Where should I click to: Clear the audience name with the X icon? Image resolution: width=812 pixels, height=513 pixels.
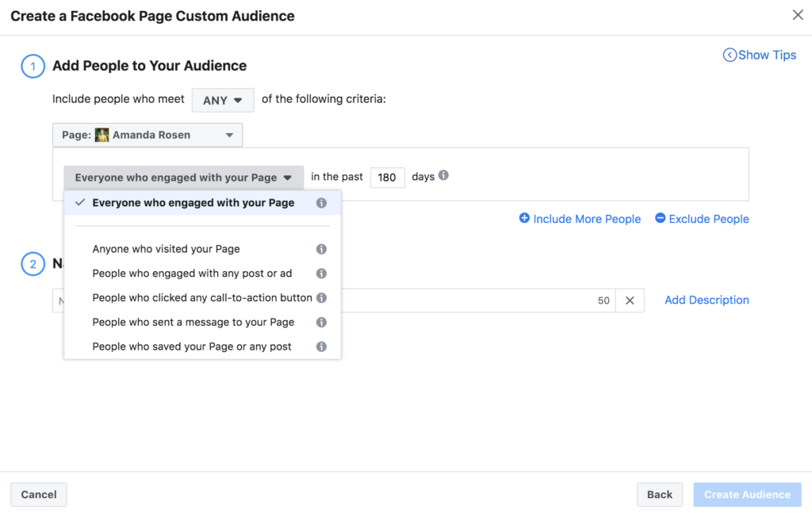[x=630, y=301]
